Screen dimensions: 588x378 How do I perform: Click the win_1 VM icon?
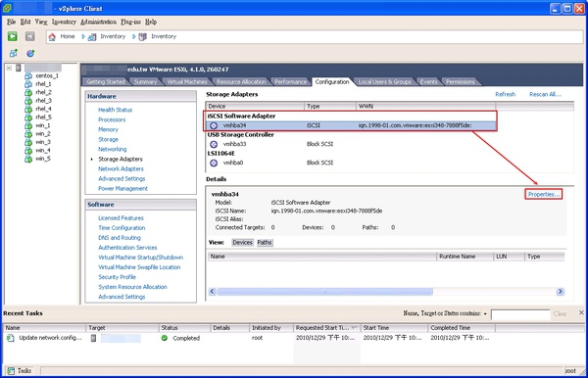[x=28, y=125]
